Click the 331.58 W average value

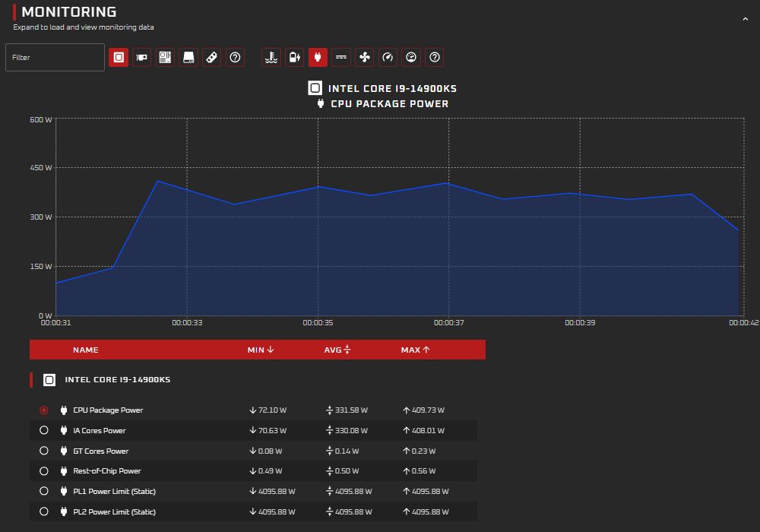351,410
